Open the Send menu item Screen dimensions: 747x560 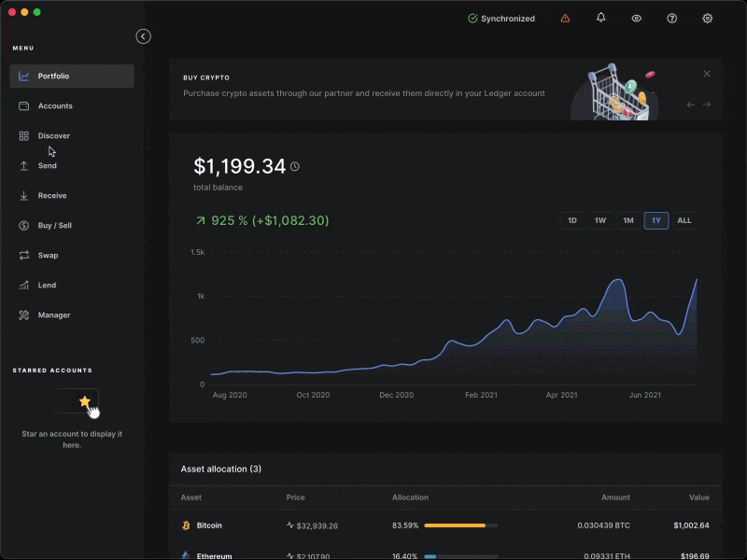(72, 166)
